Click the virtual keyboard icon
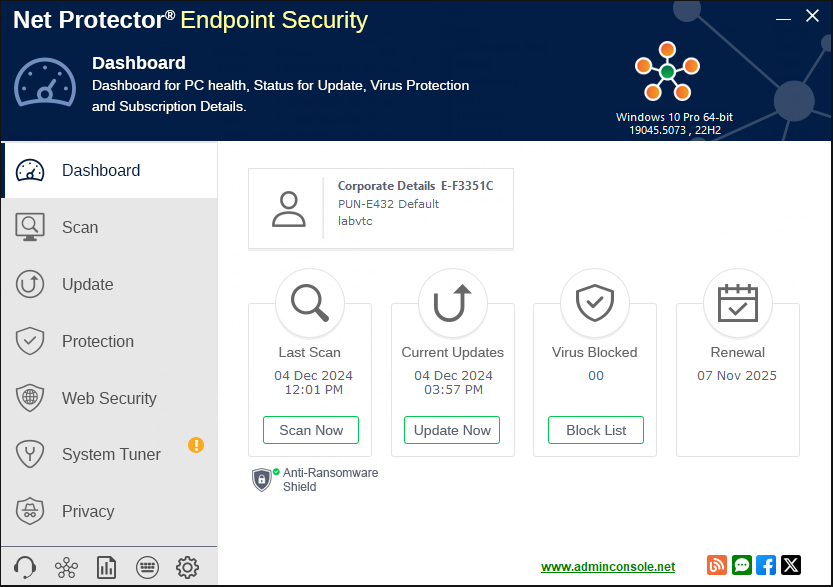 (x=147, y=568)
